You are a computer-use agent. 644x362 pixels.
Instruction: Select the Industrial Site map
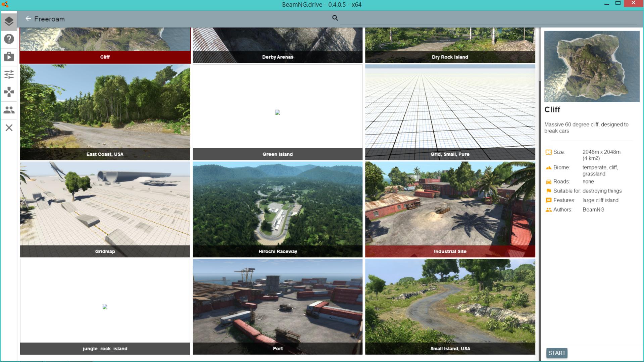[450, 209]
